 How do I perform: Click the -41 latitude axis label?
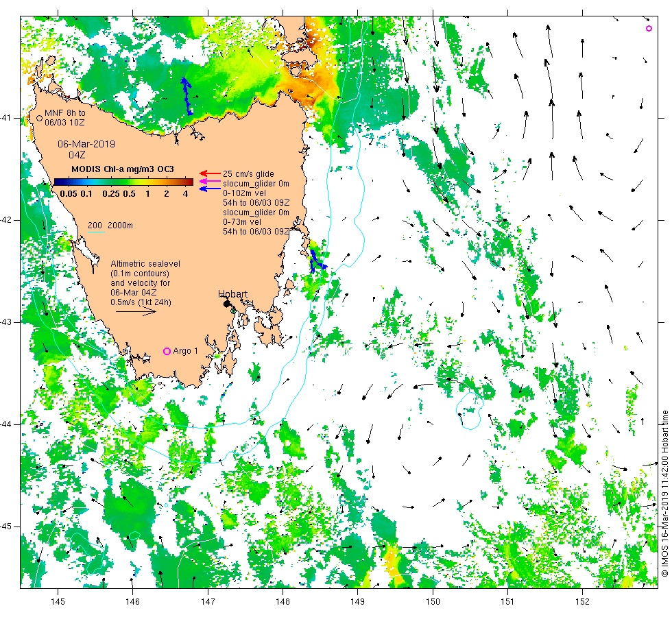pos(8,118)
